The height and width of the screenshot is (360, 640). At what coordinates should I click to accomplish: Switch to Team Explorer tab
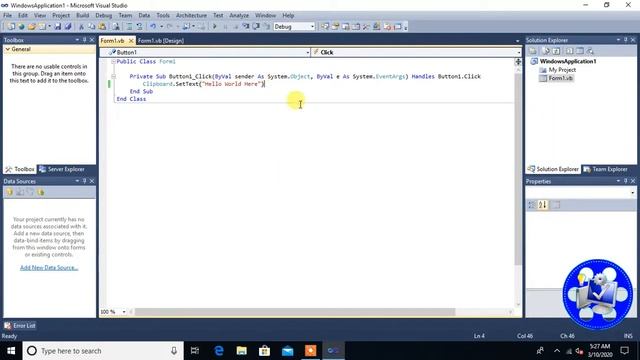point(606,169)
